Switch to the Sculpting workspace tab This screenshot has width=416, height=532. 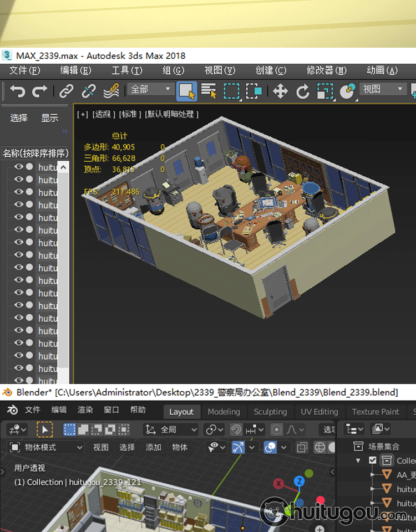pyautogui.click(x=270, y=412)
